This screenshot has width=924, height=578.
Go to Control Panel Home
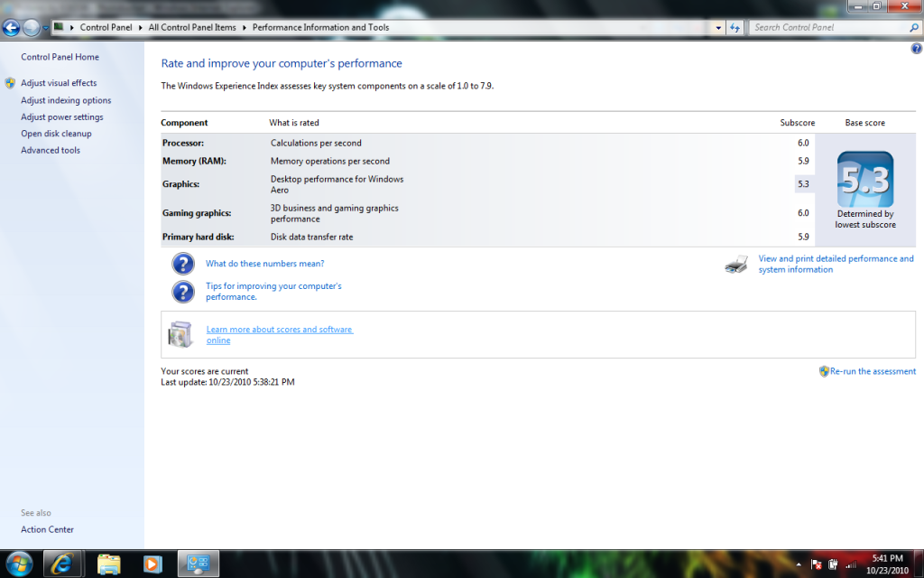coord(60,57)
